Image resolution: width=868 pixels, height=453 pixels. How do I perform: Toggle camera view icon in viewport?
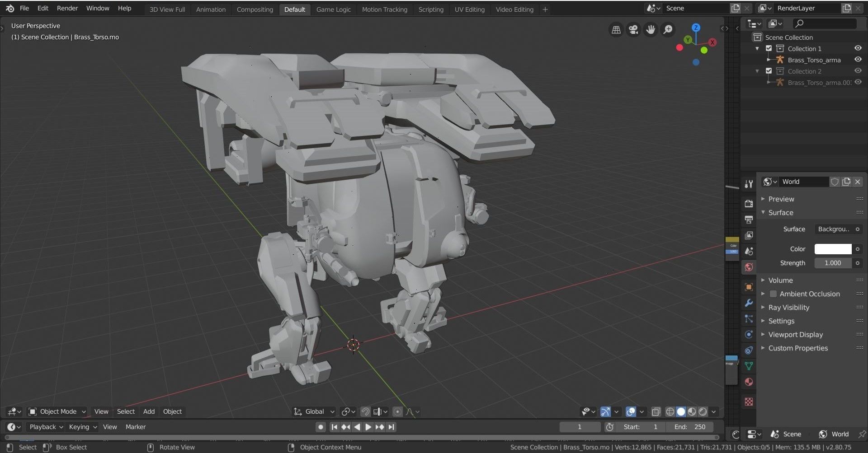pyautogui.click(x=633, y=30)
